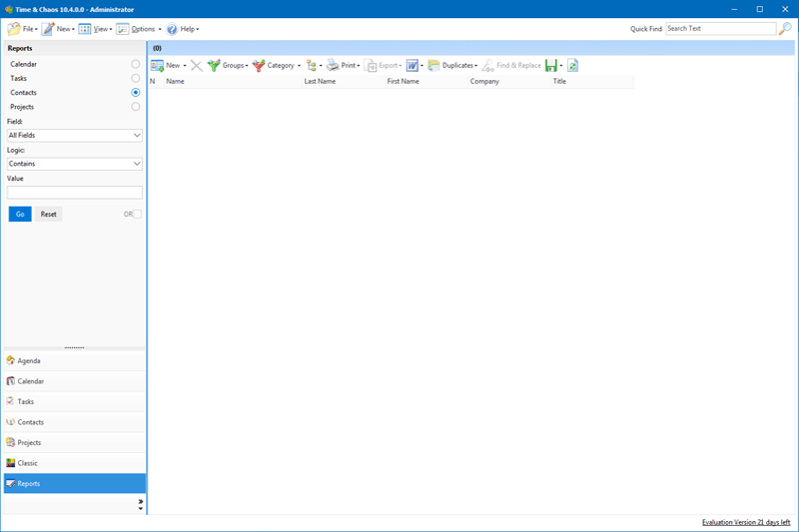The width and height of the screenshot is (799, 532).
Task: Click the Export document icon
Action: (x=371, y=65)
